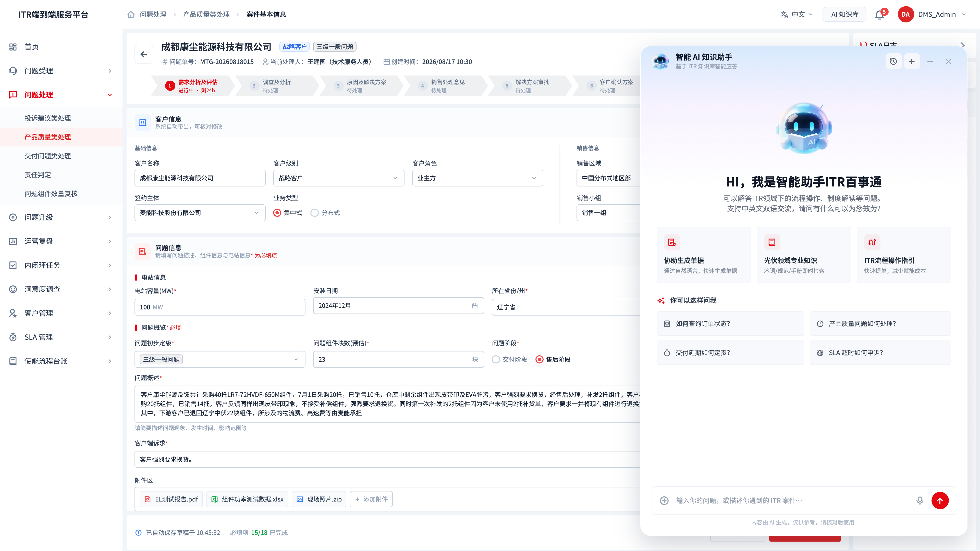
Task: Open 交付问题类处理 in sidebar
Action: point(47,156)
